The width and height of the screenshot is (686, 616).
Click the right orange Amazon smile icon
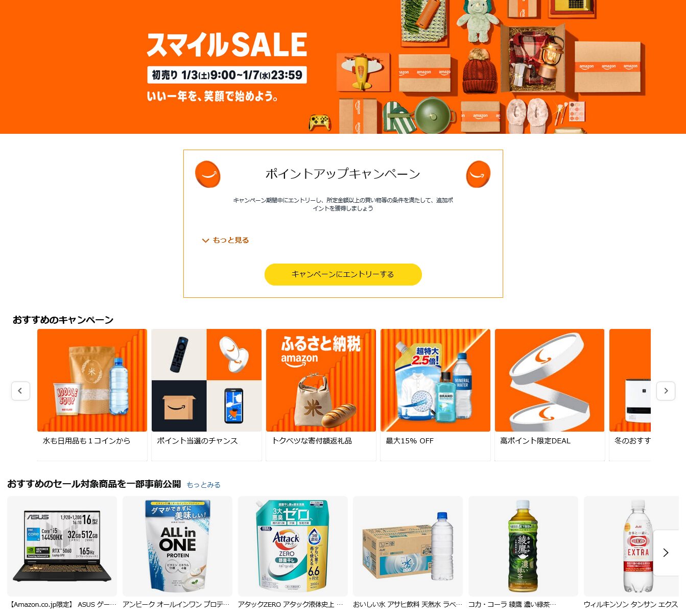pos(478,174)
